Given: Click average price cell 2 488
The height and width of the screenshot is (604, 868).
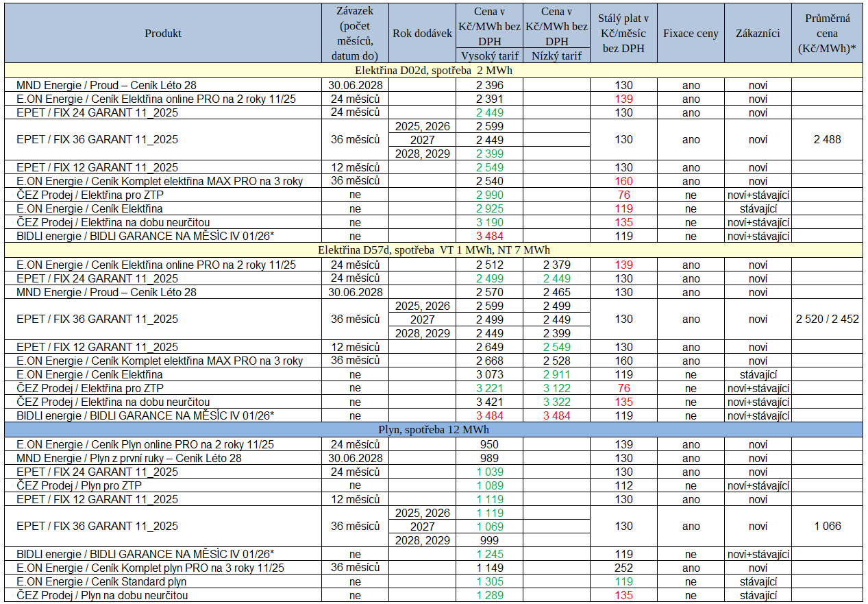Looking at the screenshot, I should tap(827, 140).
